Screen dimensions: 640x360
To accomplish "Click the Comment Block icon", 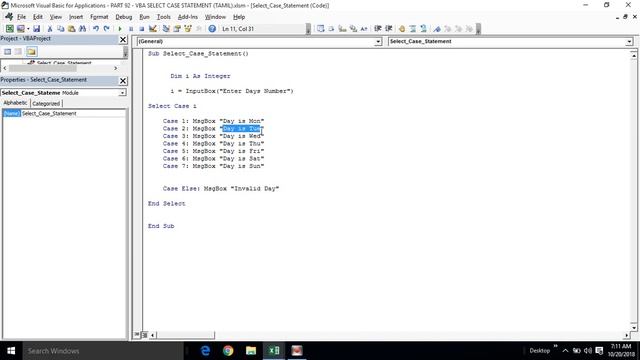I will pos(413,29).
